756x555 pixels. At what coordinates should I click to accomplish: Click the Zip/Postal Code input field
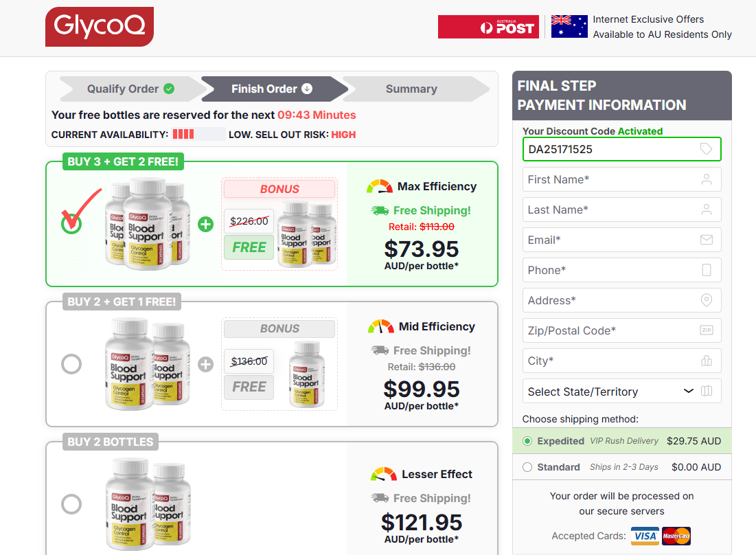pos(611,330)
